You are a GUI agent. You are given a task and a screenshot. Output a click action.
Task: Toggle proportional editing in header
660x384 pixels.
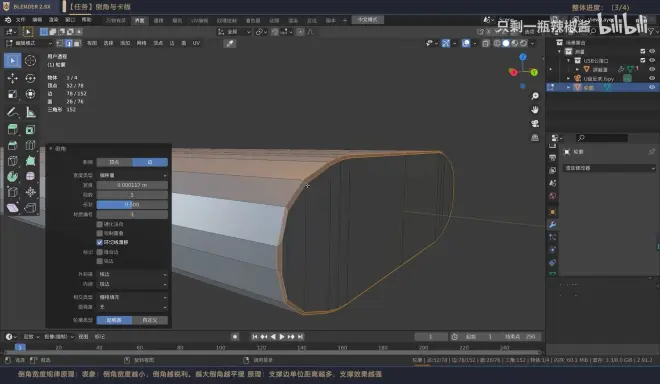click(x=300, y=32)
